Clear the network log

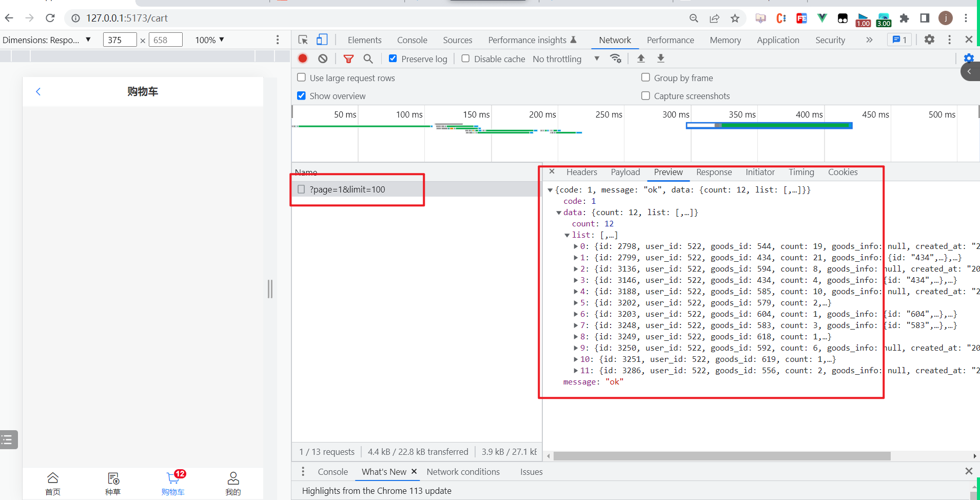click(323, 59)
